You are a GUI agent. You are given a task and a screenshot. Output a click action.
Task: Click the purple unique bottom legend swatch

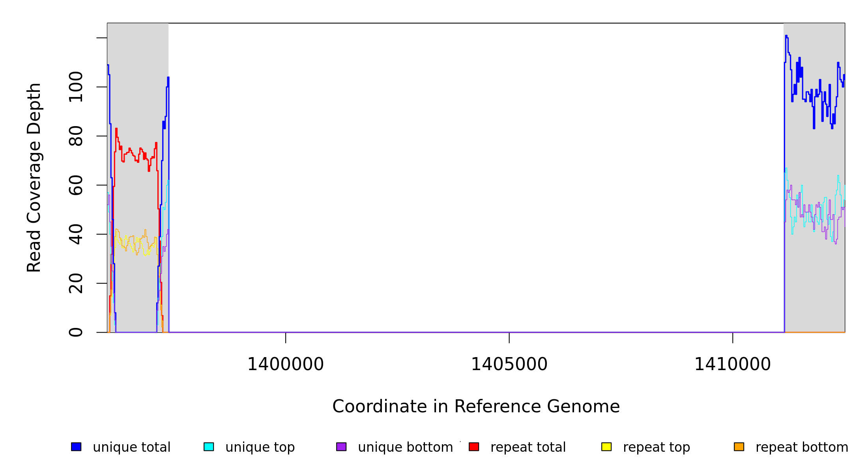click(341, 447)
